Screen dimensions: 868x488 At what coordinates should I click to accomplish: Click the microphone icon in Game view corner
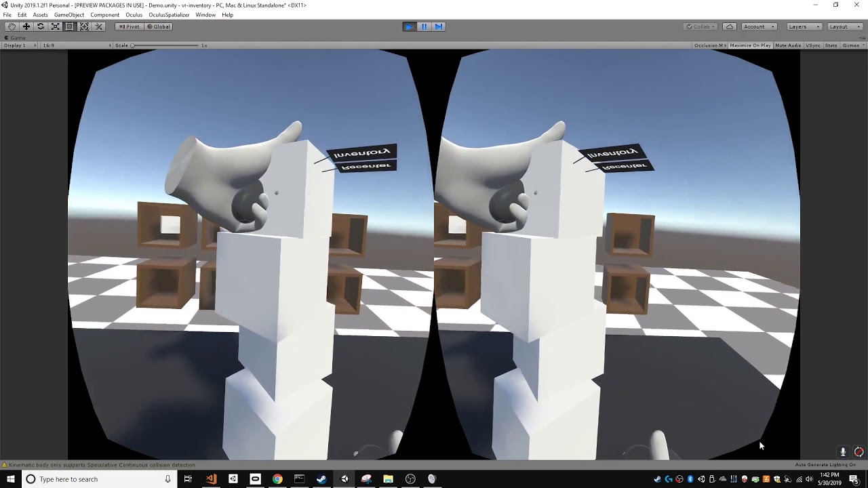[x=843, y=452]
